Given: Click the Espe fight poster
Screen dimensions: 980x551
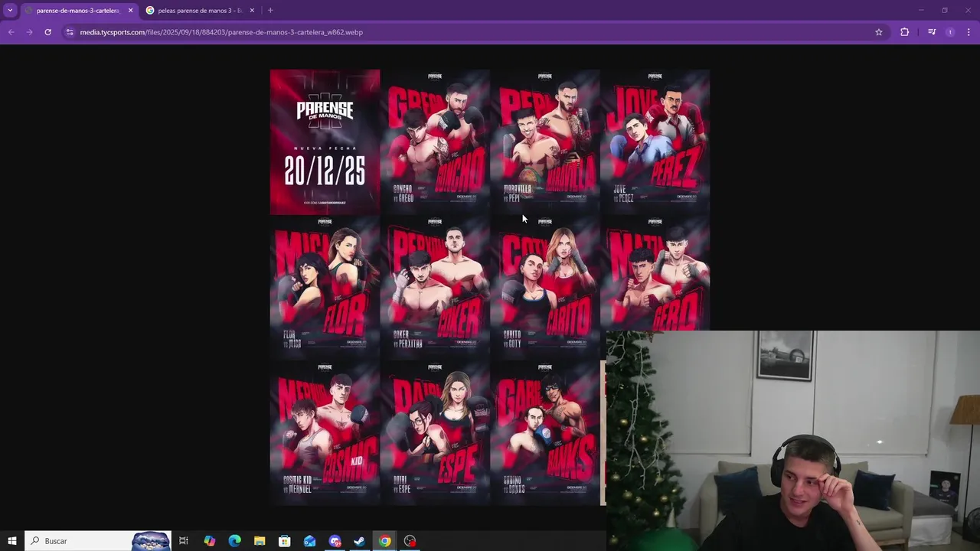Looking at the screenshot, I should click(x=435, y=433).
